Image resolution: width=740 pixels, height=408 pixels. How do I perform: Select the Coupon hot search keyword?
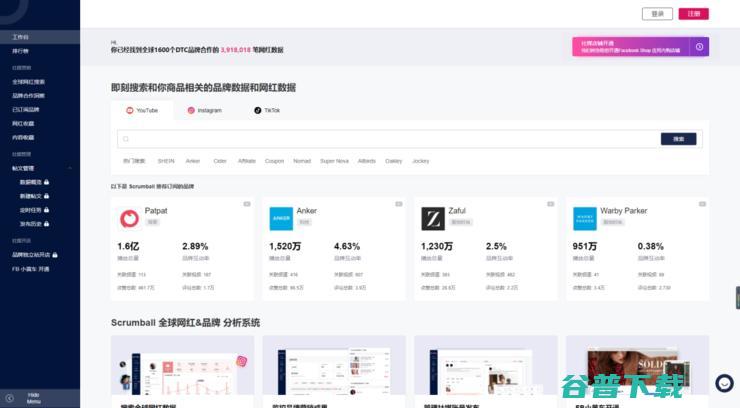(275, 161)
